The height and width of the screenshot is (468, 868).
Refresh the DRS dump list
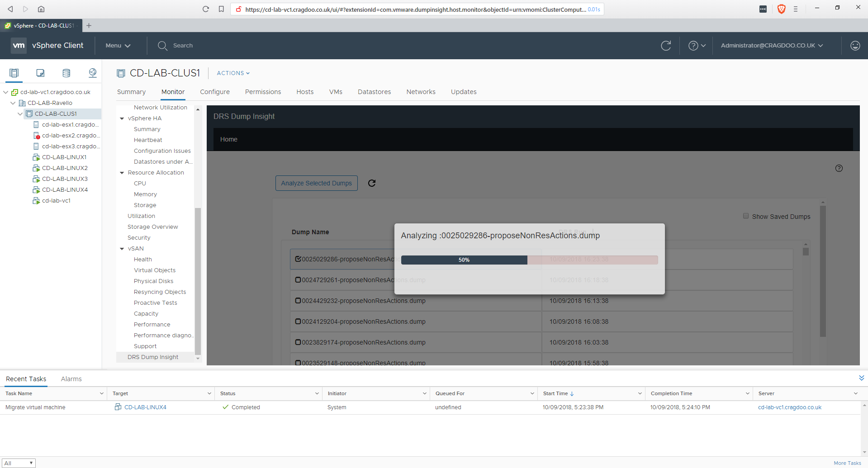click(372, 183)
